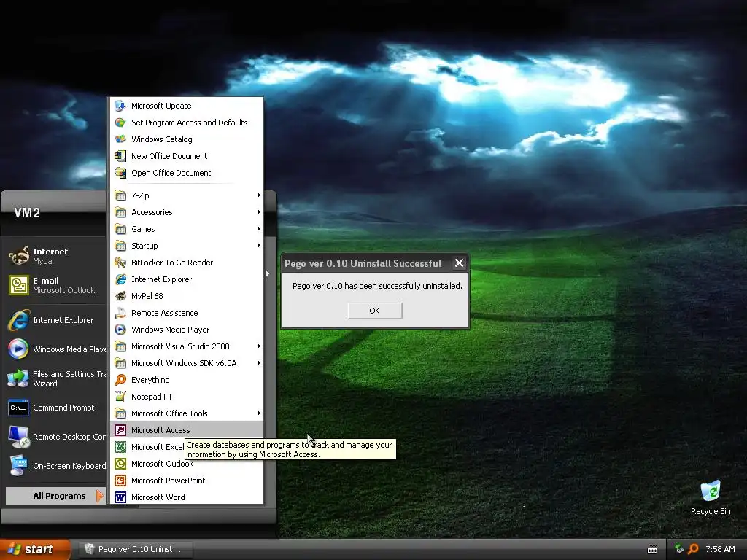Expand the 7-Zip submenu arrow

(x=258, y=195)
